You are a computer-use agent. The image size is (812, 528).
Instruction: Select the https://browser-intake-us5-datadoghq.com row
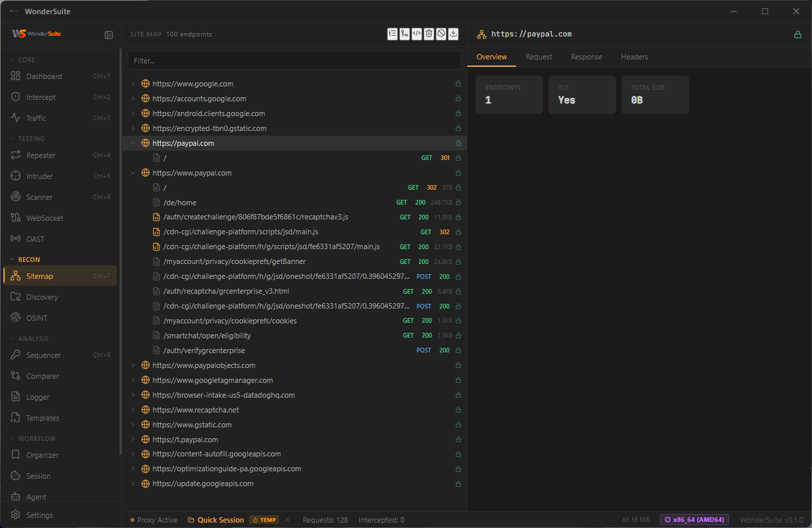pyautogui.click(x=295, y=395)
